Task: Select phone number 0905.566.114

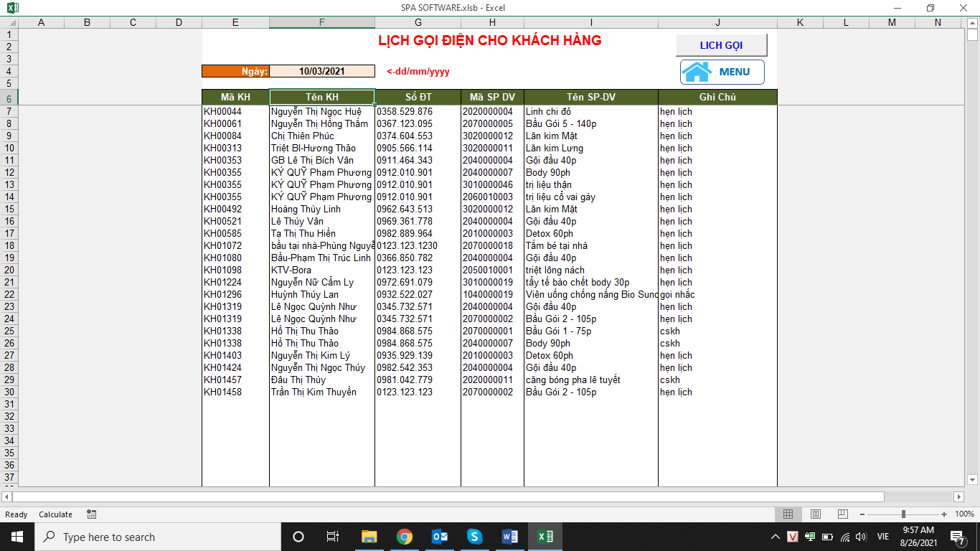Action: pos(418,148)
